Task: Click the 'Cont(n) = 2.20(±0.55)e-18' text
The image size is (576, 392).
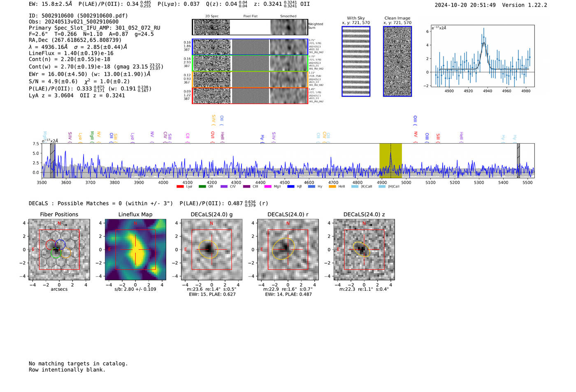Action: pyautogui.click(x=70, y=59)
